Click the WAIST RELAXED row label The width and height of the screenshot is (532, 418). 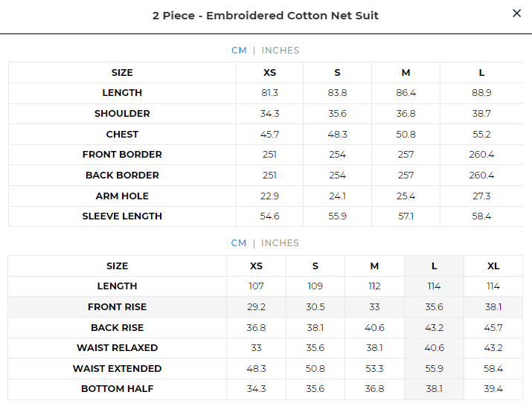[x=117, y=348]
